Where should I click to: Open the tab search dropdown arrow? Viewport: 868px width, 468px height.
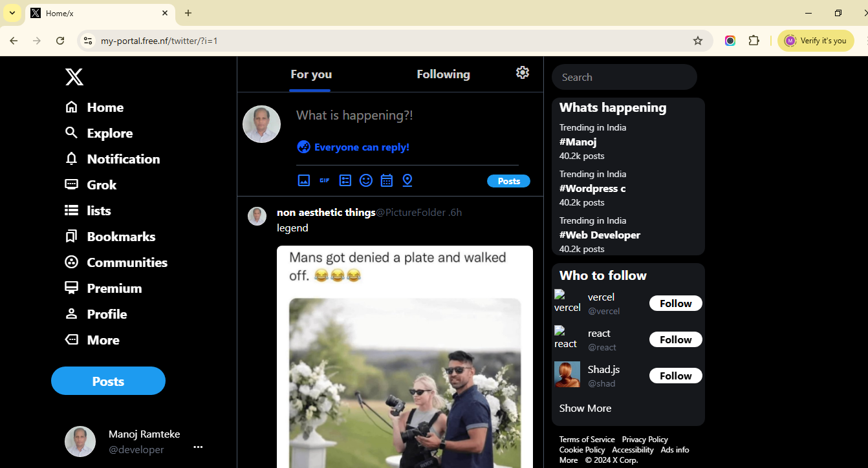(12, 13)
